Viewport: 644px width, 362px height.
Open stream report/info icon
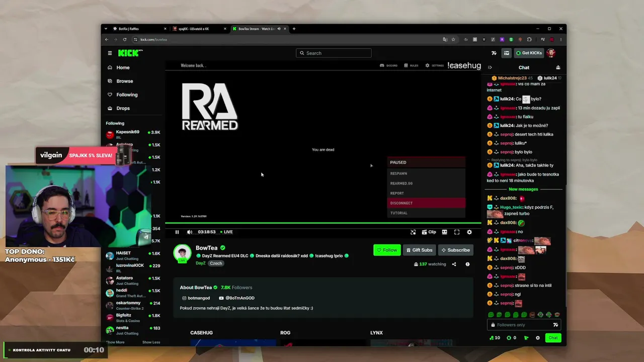coord(467,264)
